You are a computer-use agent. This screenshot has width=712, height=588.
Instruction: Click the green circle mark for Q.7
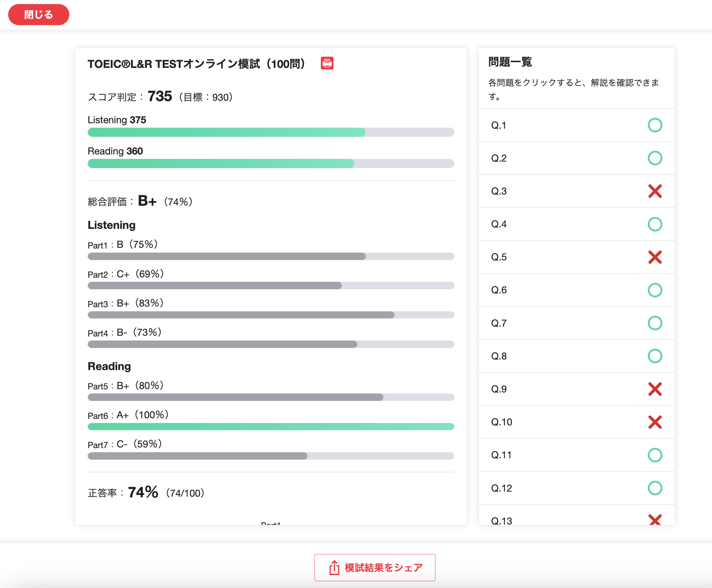[655, 323]
